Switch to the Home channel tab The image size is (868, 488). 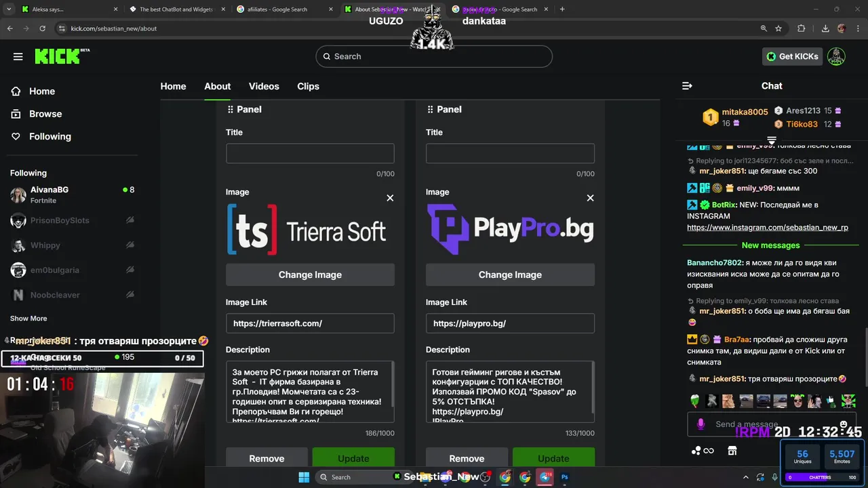click(173, 86)
